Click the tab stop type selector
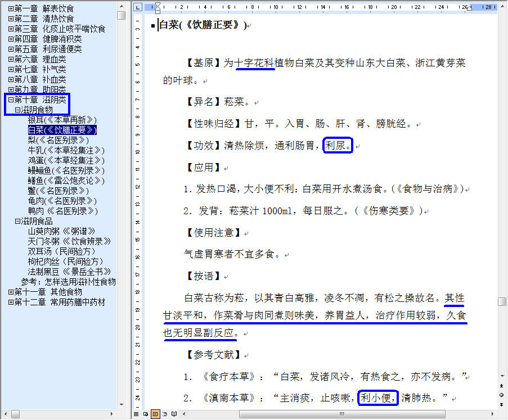Viewport: 508px width, 420px height. click(x=138, y=7)
